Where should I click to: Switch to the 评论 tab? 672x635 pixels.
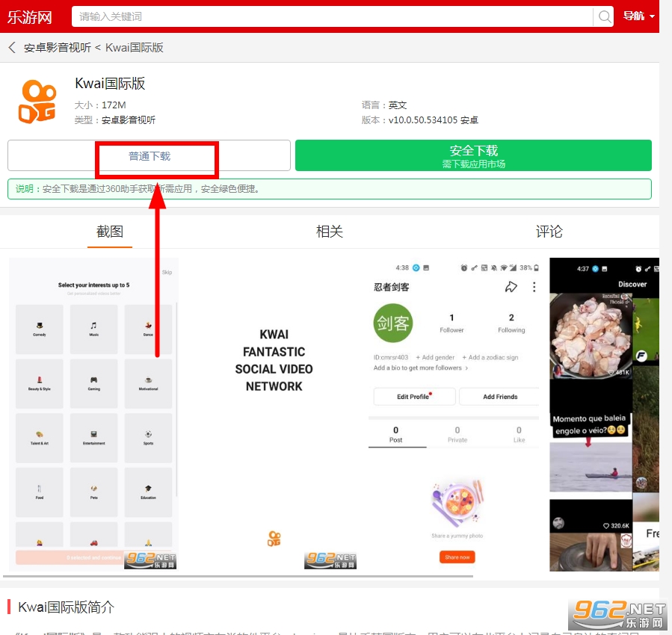coord(549,232)
